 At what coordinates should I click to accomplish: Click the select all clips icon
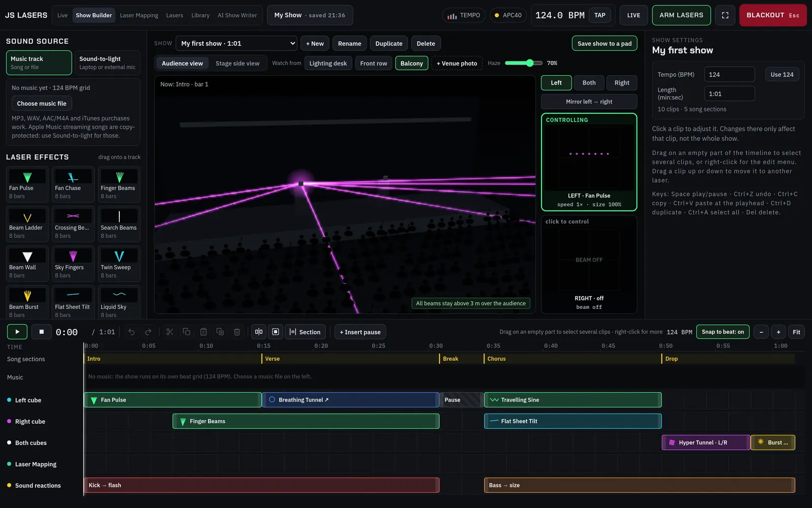pyautogui.click(x=276, y=332)
